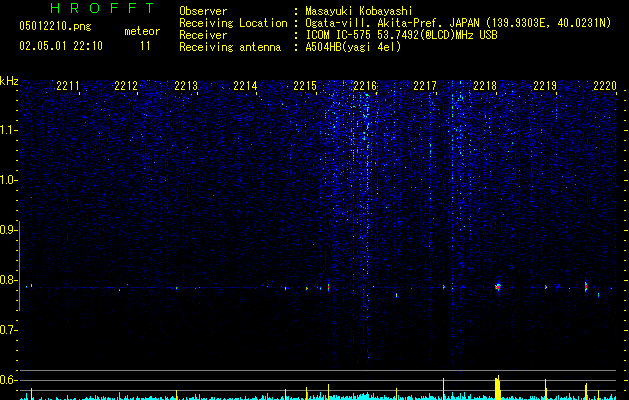Click the 2211 time marker
Image resolution: width=629 pixels, height=400 pixels.
pos(67,85)
